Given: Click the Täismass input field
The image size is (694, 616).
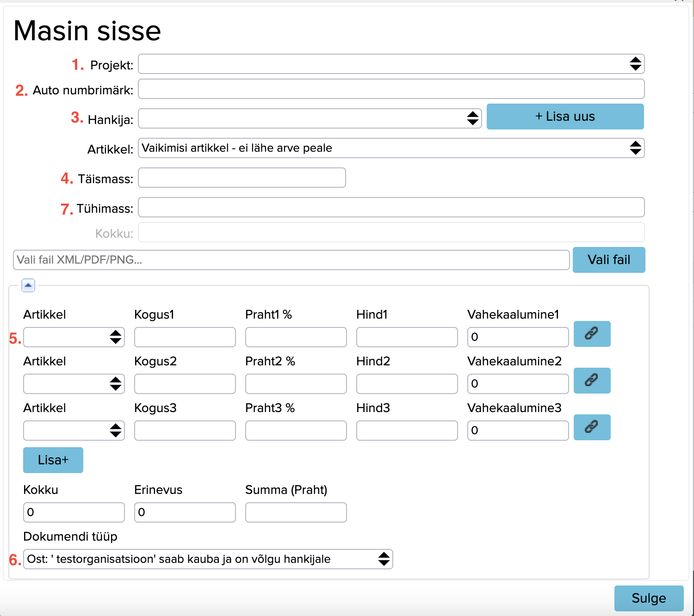Looking at the screenshot, I should point(242,178).
